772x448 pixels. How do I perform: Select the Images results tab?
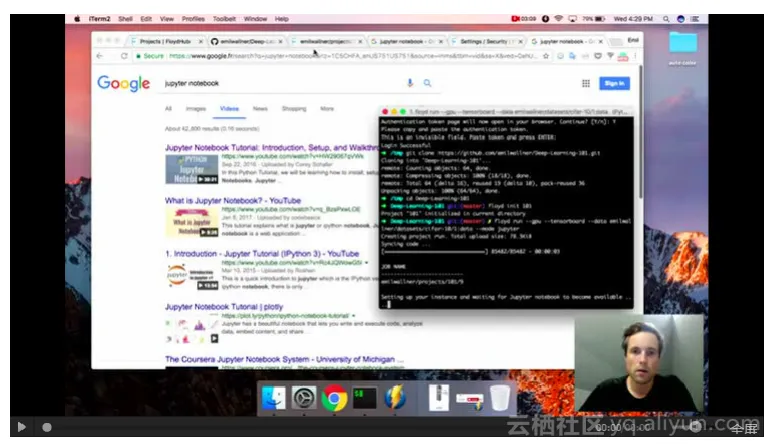pyautogui.click(x=195, y=109)
